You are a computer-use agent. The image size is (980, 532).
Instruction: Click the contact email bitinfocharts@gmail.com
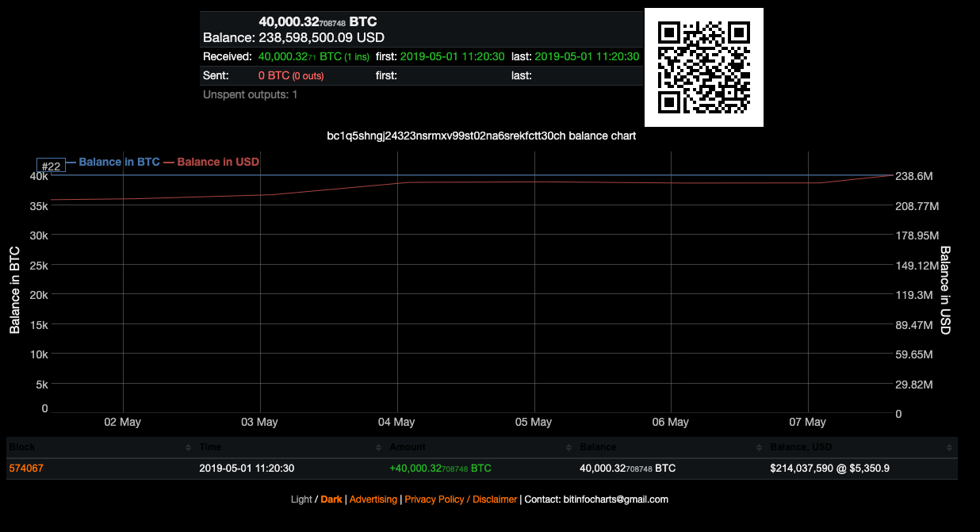615,499
